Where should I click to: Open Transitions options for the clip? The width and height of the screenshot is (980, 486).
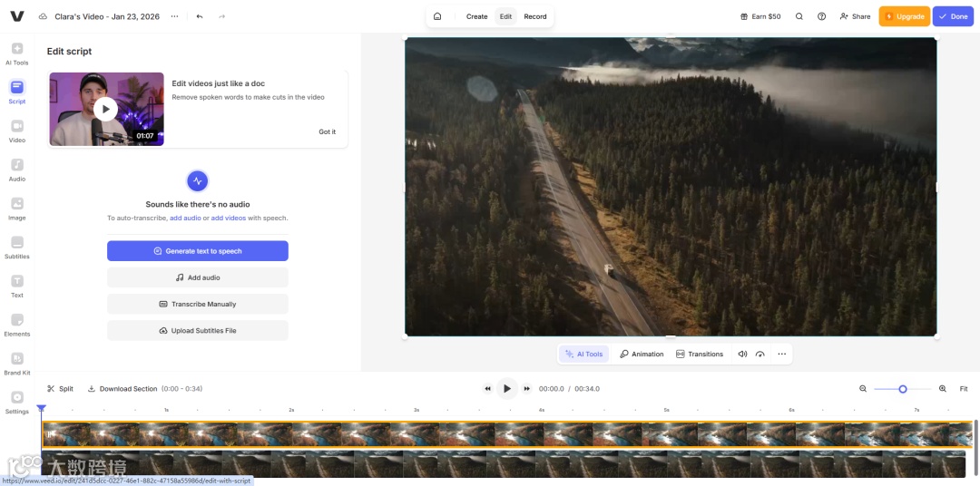click(x=700, y=355)
